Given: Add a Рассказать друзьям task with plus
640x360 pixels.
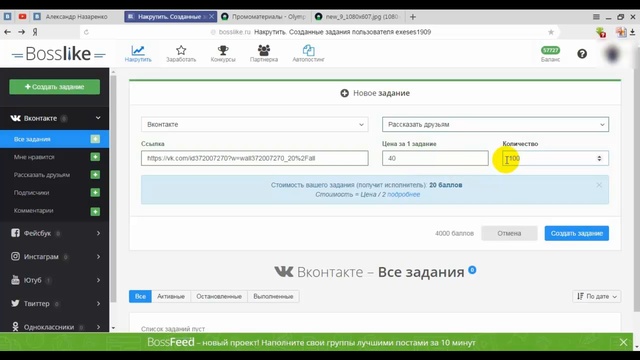Looking at the screenshot, I should pyautogui.click(x=95, y=175).
